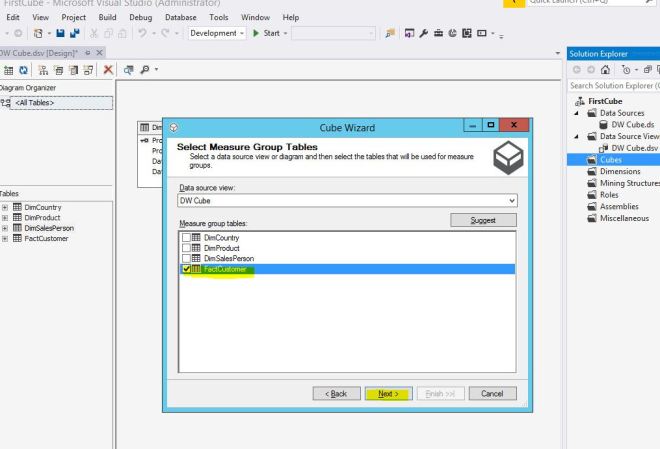Image resolution: width=660 pixels, height=449 pixels.
Task: Click the Search Solution Explorer field
Action: [613, 87]
